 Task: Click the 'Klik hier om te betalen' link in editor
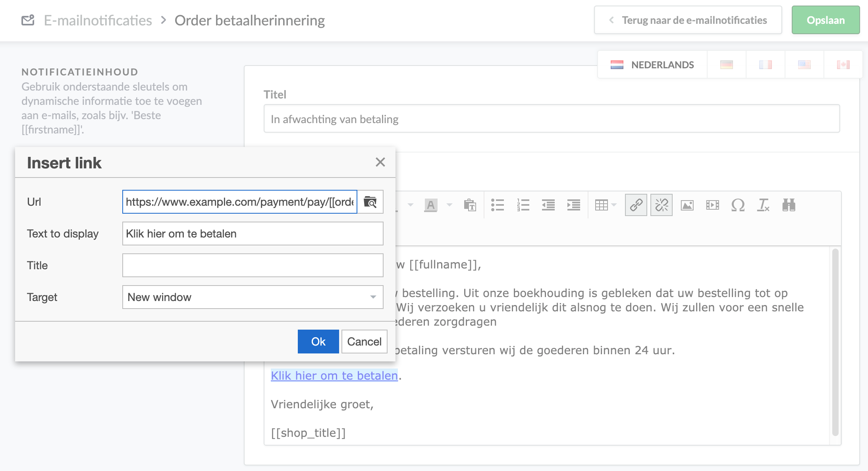coord(334,375)
